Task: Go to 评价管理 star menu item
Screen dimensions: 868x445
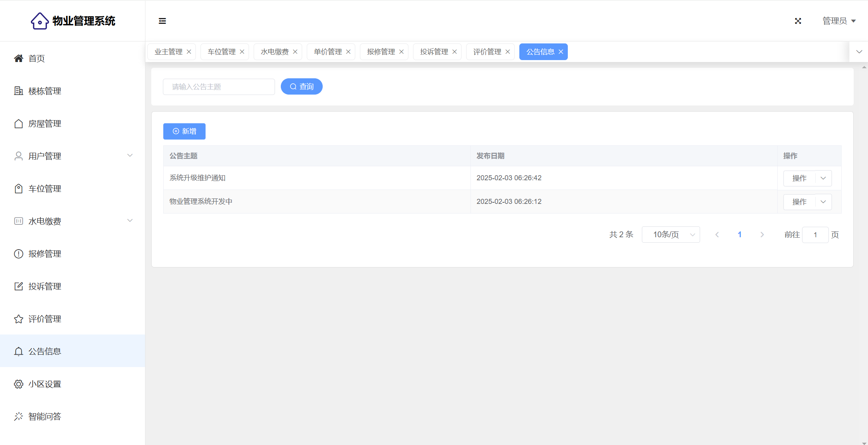Action: pyautogui.click(x=45, y=319)
